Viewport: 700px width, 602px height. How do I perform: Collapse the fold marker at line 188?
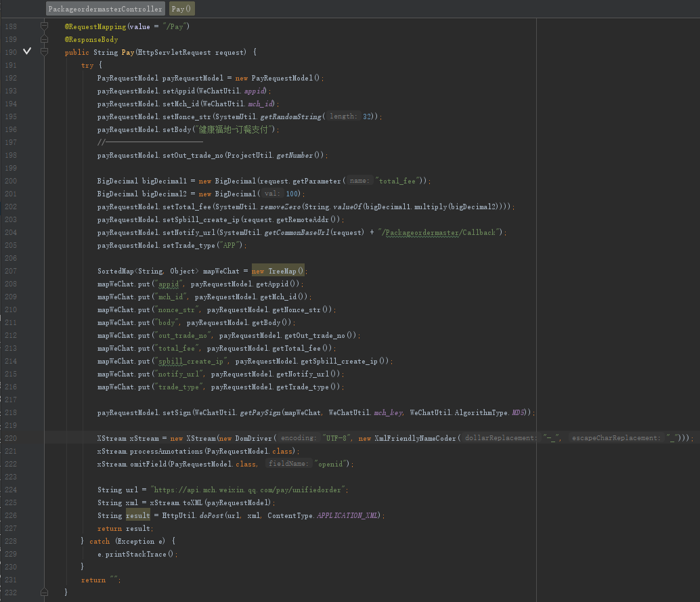coord(44,26)
